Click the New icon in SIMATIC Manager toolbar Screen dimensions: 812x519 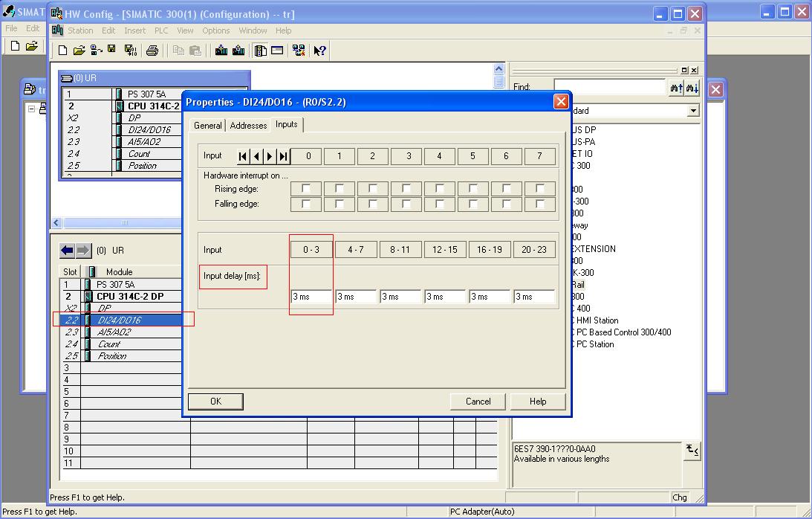coord(15,46)
